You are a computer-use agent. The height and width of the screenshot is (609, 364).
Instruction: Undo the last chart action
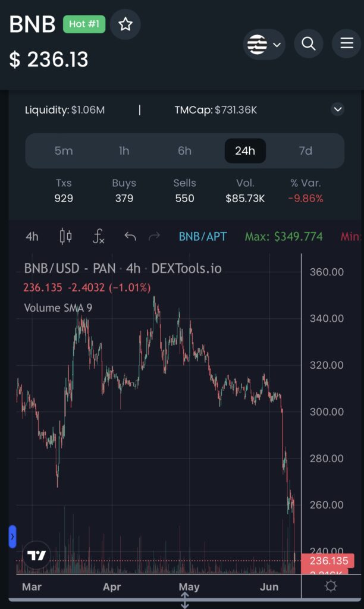coord(130,237)
